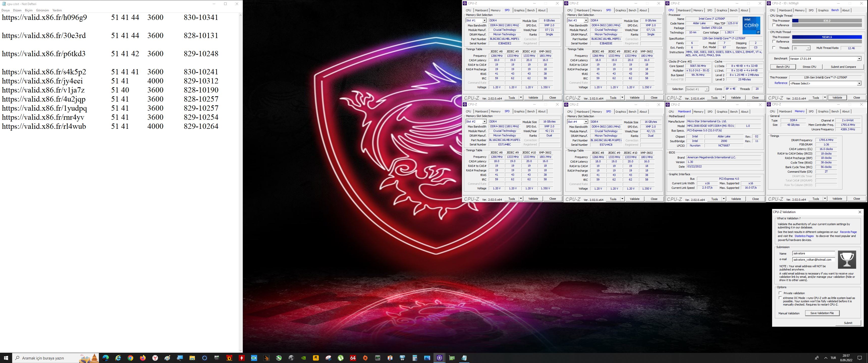Screen dimensions: 868x363
Task: Enable the Reference checkbox under CPU Single Thread
Action: 774,25
